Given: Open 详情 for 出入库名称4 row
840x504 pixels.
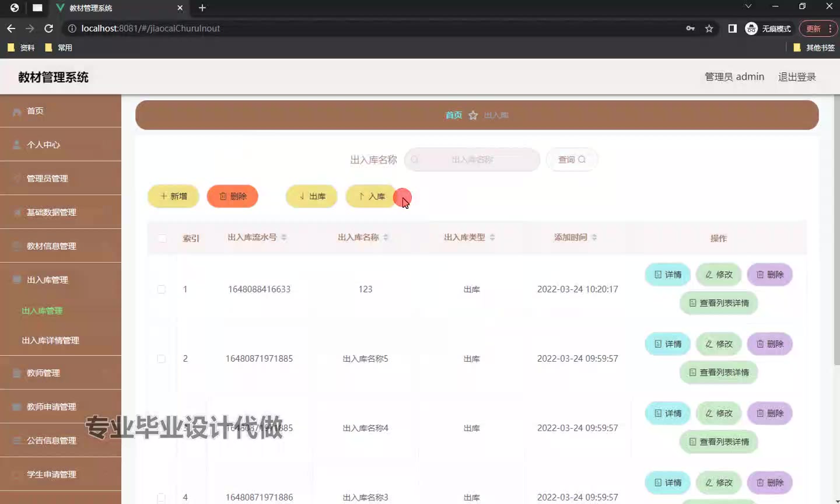Looking at the screenshot, I should (667, 413).
